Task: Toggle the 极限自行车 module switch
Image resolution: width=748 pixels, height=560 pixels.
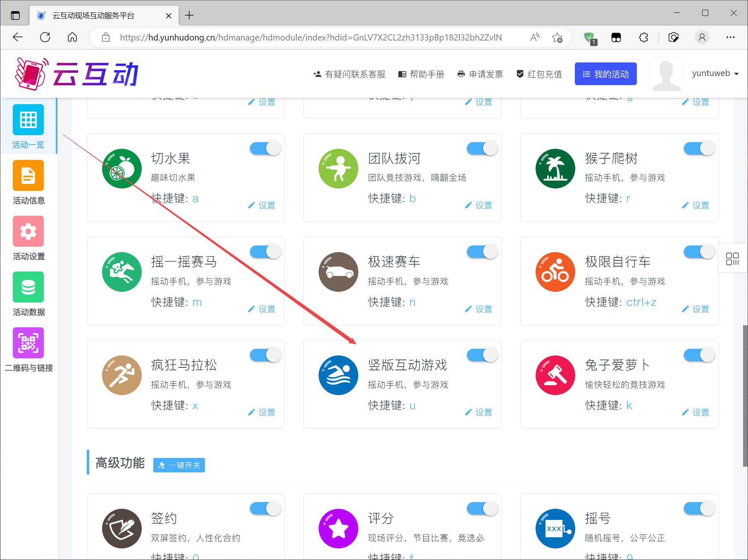Action: (x=699, y=252)
